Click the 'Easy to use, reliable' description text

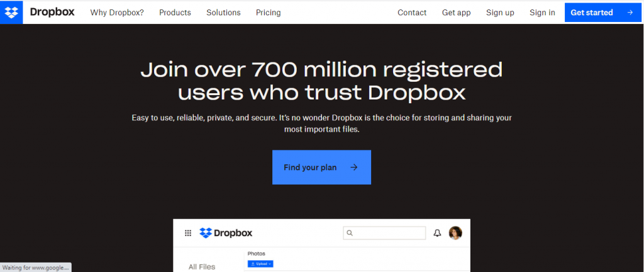[x=321, y=123]
